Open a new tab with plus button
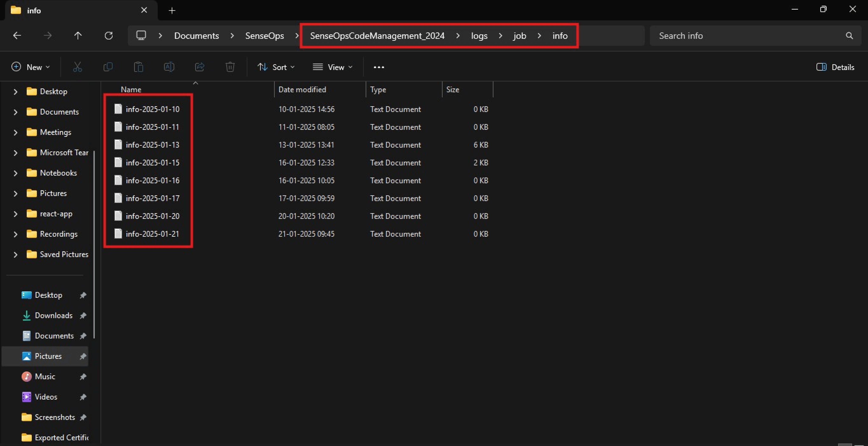This screenshot has height=446, width=868. (172, 11)
